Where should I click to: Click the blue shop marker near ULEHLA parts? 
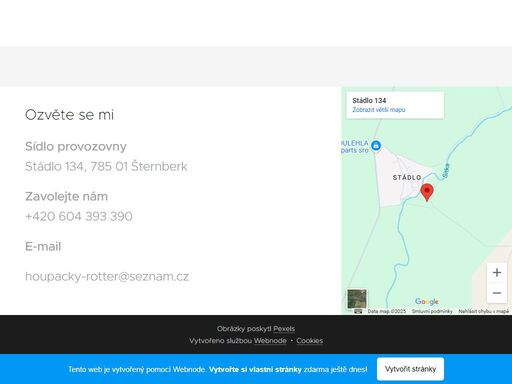coord(376,146)
